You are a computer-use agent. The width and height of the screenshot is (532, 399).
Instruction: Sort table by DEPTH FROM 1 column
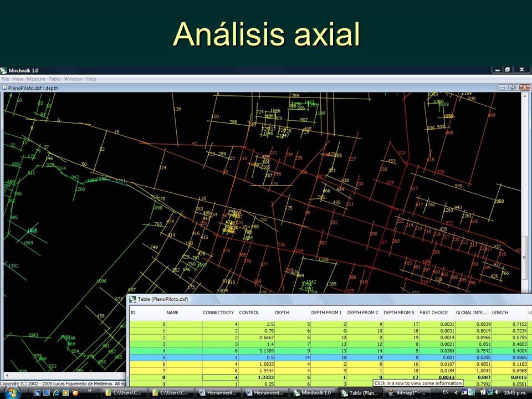(x=329, y=313)
